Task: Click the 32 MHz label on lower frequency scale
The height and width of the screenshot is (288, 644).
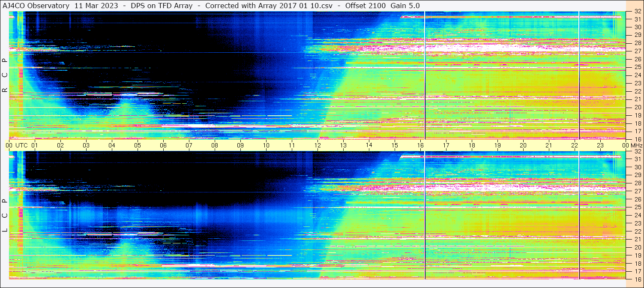Action: pos(637,151)
